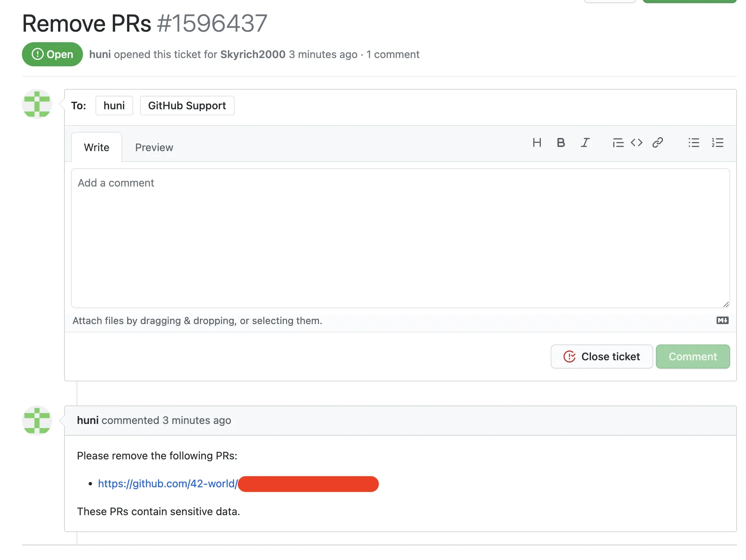This screenshot has height=560, width=746.
Task: Click the attach files text area
Action: coord(197,321)
